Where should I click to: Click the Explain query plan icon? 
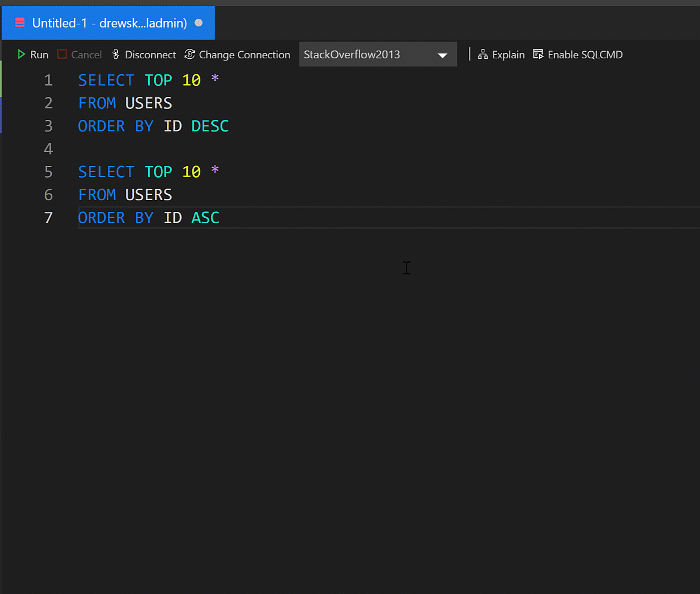click(483, 54)
